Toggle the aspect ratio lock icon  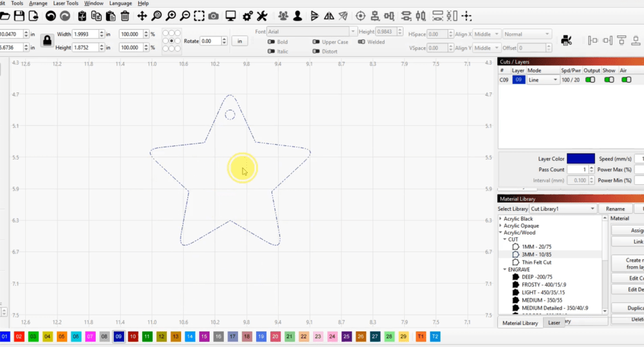(x=47, y=40)
